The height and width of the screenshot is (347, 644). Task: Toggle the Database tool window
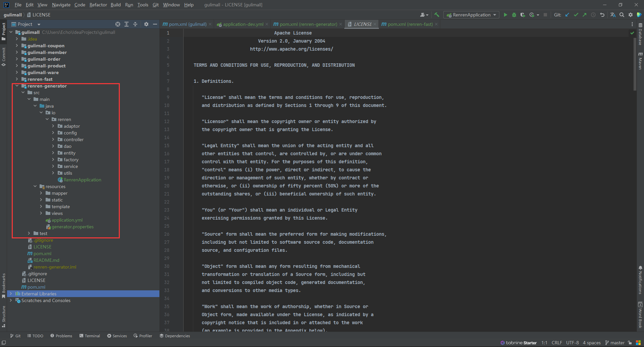tap(640, 35)
